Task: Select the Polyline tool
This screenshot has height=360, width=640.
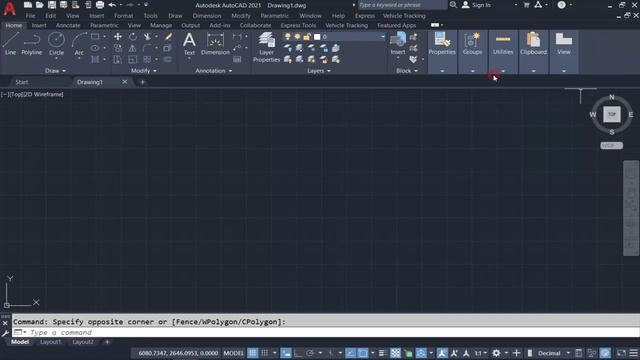Action: point(31,44)
